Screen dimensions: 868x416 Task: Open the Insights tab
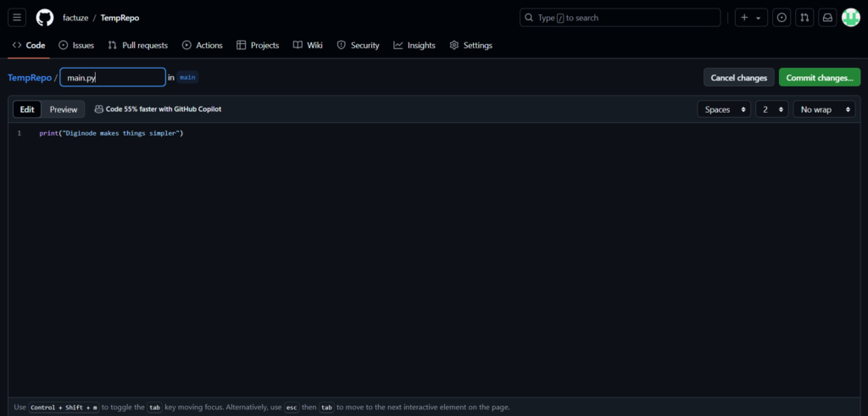[x=414, y=45]
